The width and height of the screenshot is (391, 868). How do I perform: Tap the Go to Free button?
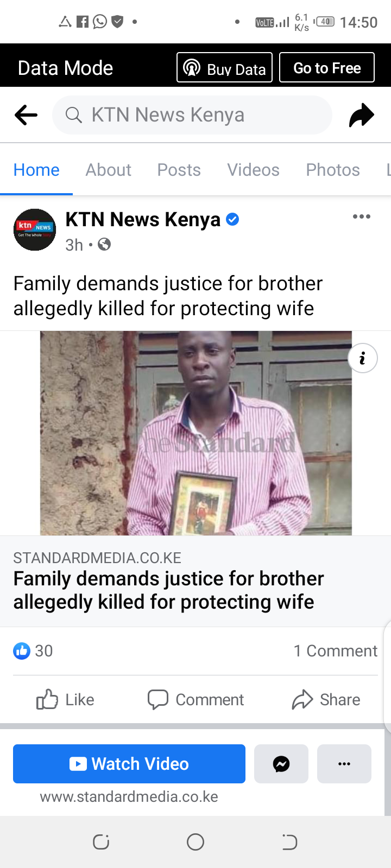[327, 68]
